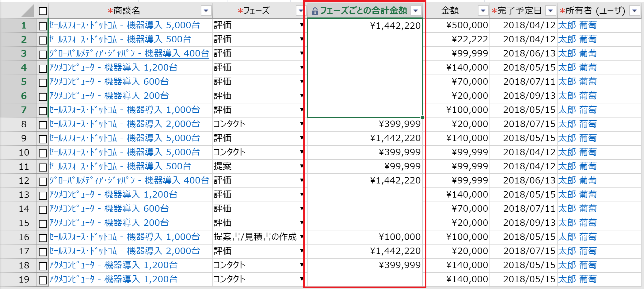Open the フェーズ picklist arrow in row 8
The height and width of the screenshot is (289, 644).
pyautogui.click(x=302, y=124)
